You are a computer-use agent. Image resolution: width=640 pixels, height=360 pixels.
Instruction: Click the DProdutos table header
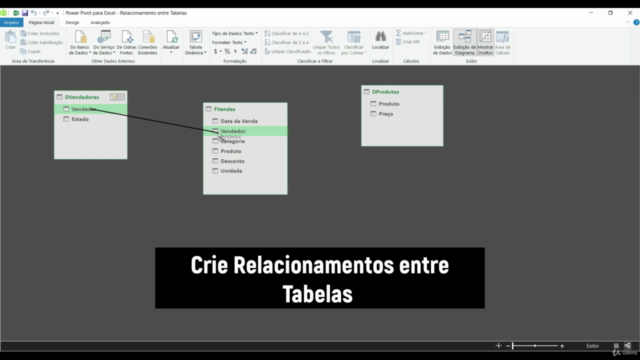coord(402,92)
